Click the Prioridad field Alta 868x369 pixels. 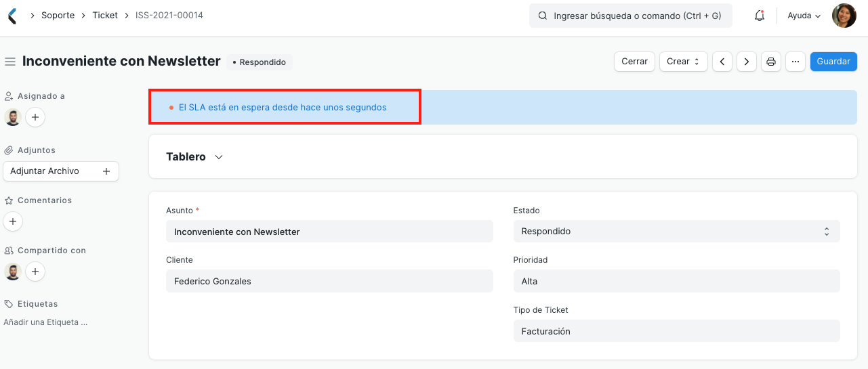[x=677, y=281]
